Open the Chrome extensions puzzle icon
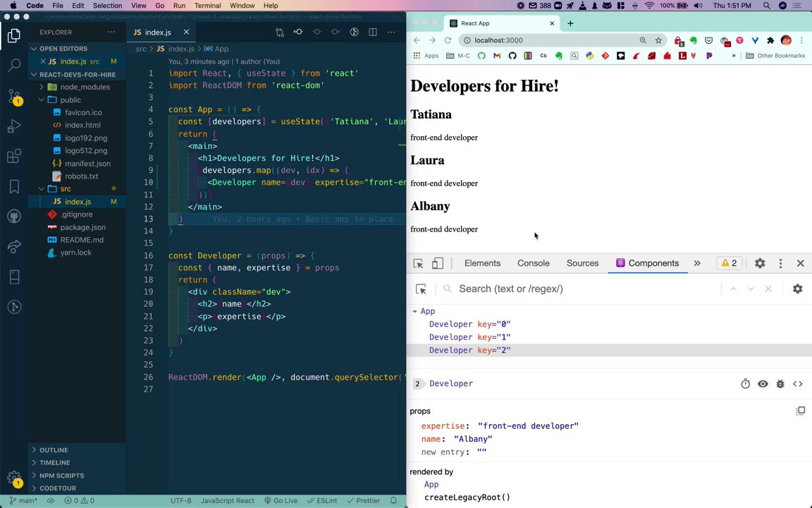This screenshot has width=812, height=508. click(x=770, y=40)
